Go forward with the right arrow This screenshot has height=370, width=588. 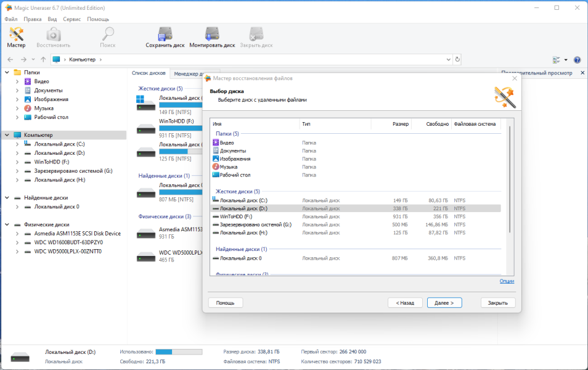point(23,59)
